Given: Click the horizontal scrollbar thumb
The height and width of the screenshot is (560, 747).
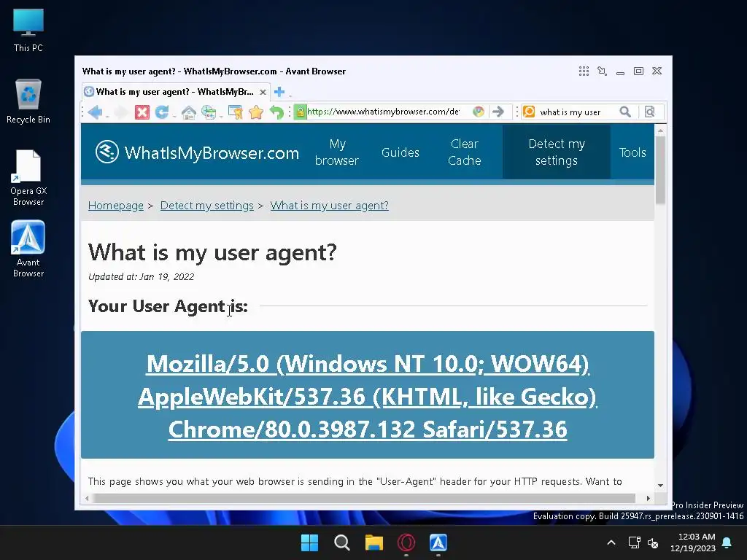Looking at the screenshot, I should 365,498.
